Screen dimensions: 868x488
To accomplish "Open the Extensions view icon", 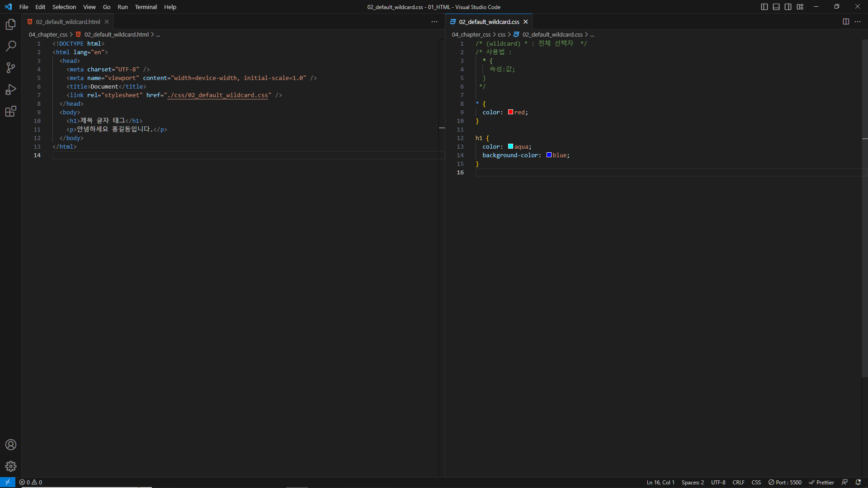I will 11,111.
